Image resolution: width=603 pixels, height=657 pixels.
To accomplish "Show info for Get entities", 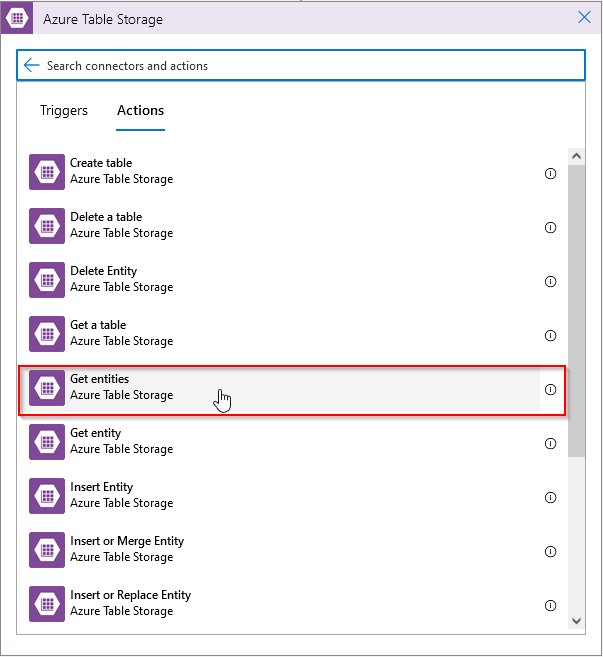I will 550,390.
